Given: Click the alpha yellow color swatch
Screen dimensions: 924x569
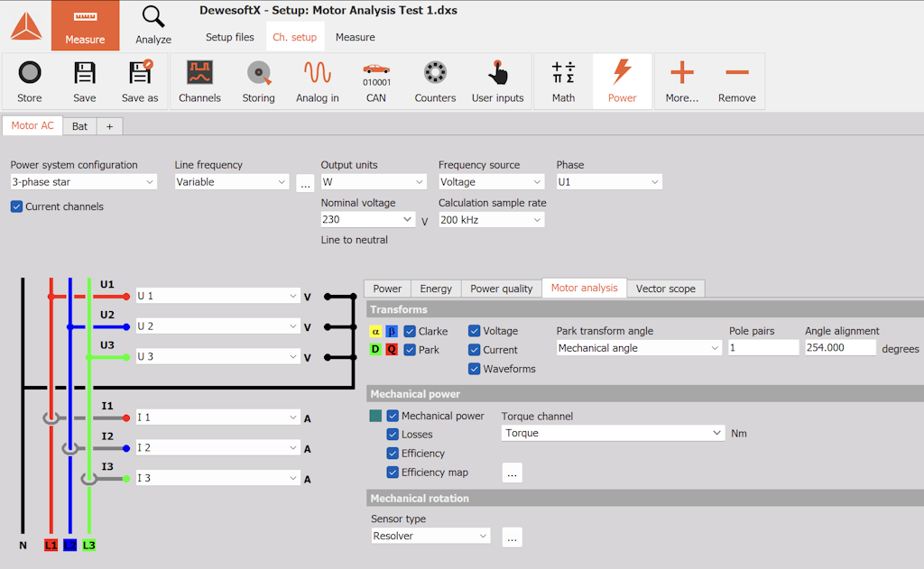Looking at the screenshot, I should pyautogui.click(x=375, y=332).
